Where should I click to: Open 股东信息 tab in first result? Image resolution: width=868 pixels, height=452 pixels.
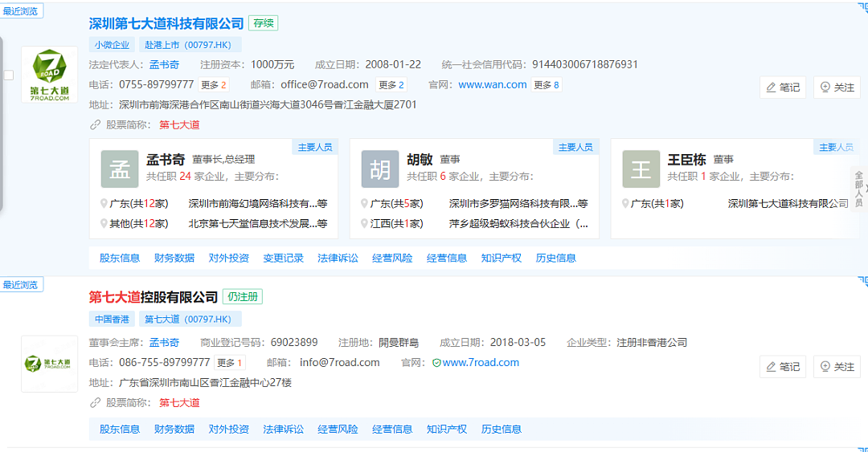tap(120, 258)
